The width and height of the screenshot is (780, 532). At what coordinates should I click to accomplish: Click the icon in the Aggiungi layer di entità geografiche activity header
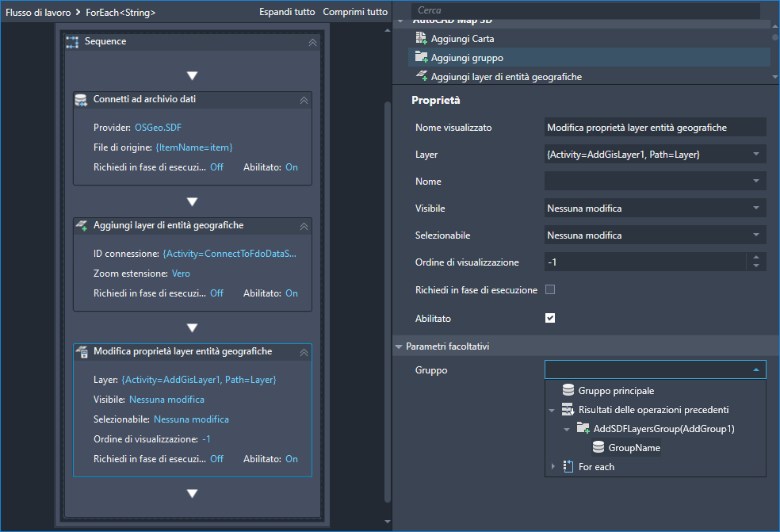81,225
